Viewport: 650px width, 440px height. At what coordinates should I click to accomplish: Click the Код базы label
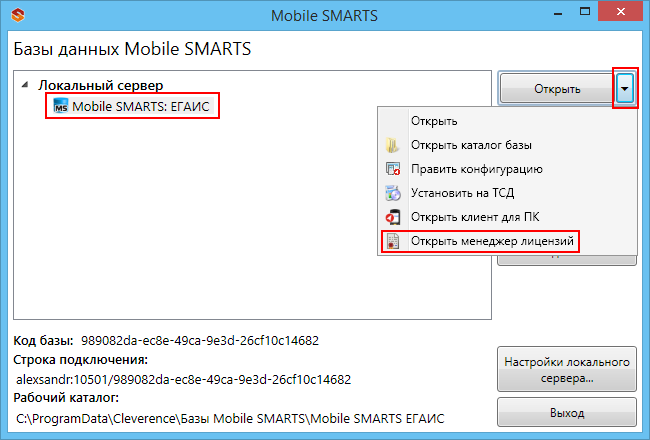(43, 340)
